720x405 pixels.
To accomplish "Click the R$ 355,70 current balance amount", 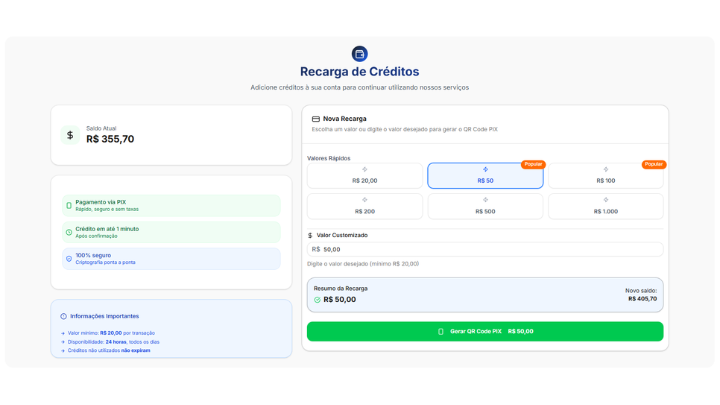I will (x=110, y=140).
